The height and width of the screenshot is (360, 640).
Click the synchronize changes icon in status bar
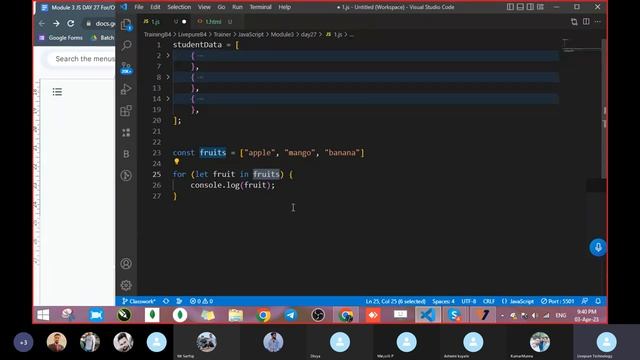click(166, 301)
